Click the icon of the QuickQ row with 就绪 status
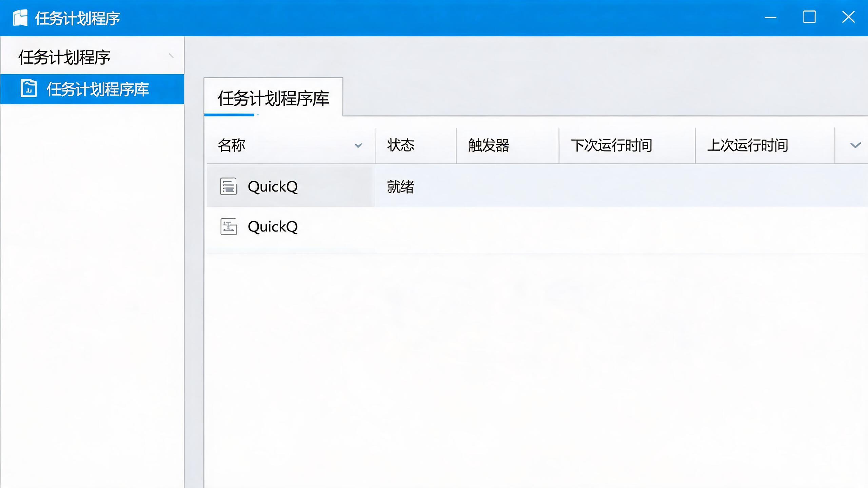868x488 pixels. point(229,186)
